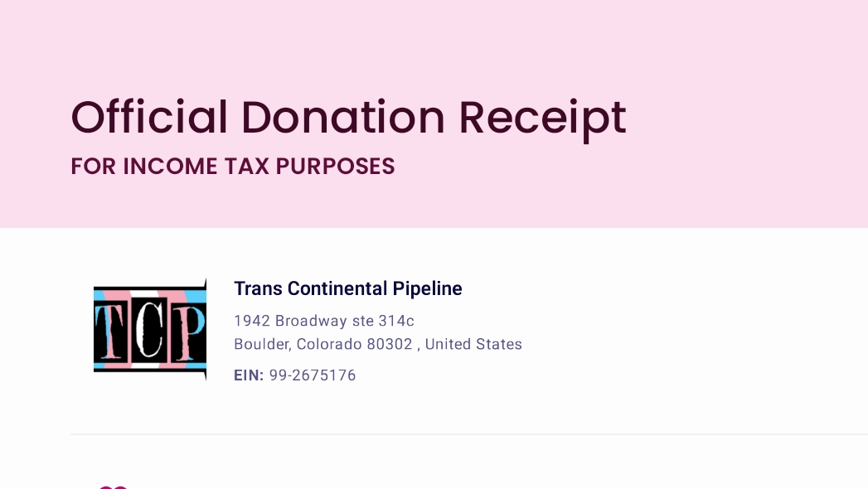The height and width of the screenshot is (489, 868).
Task: Click the ZIP code 80302
Action: pos(390,344)
